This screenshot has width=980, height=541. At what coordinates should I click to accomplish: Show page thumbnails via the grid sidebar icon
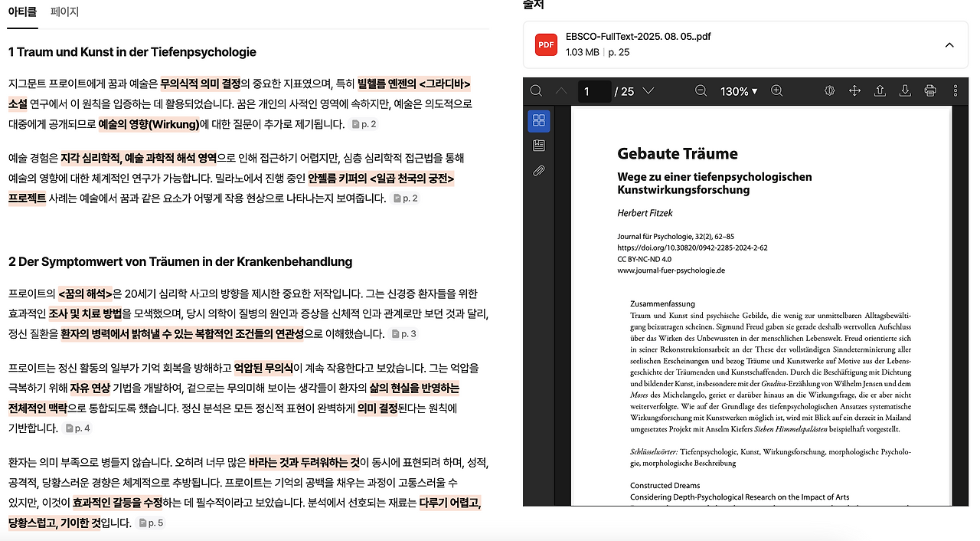[x=538, y=120]
